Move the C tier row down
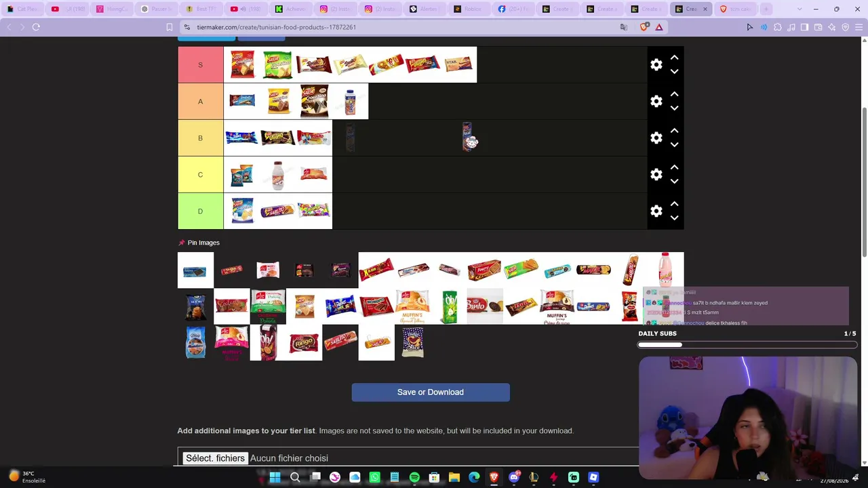The image size is (868, 488). coord(674,181)
